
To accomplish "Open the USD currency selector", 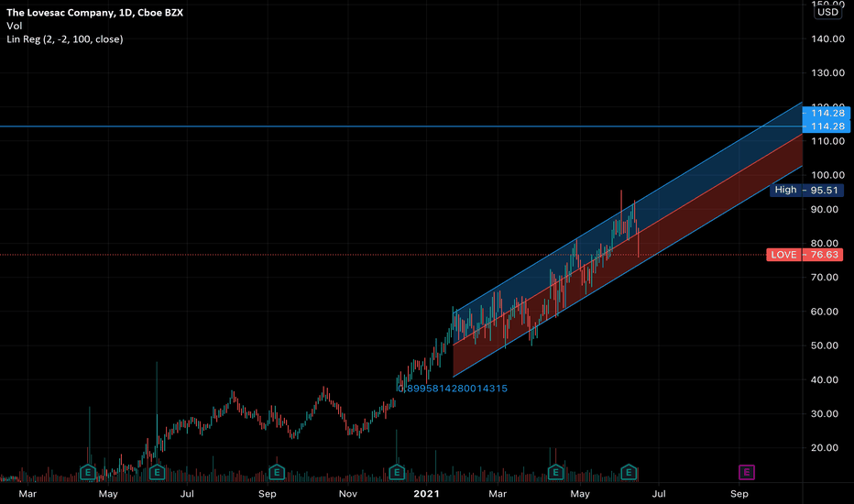I will pyautogui.click(x=827, y=12).
